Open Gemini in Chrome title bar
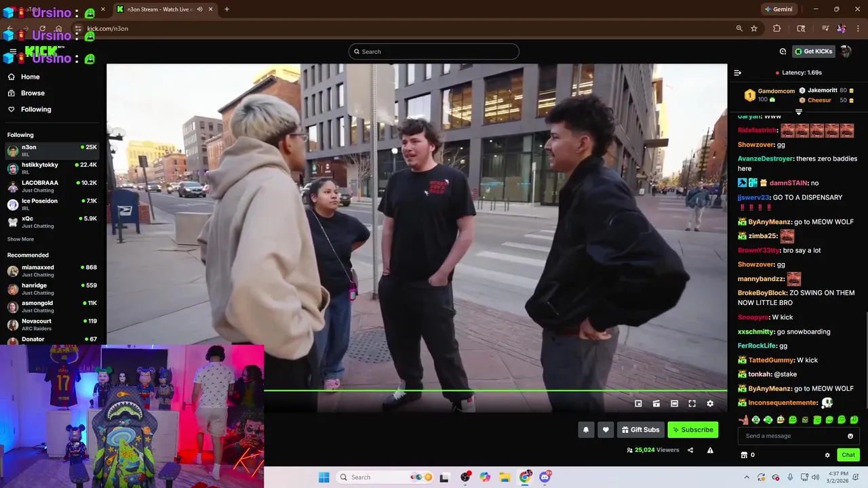This screenshot has width=868, height=488. click(778, 9)
